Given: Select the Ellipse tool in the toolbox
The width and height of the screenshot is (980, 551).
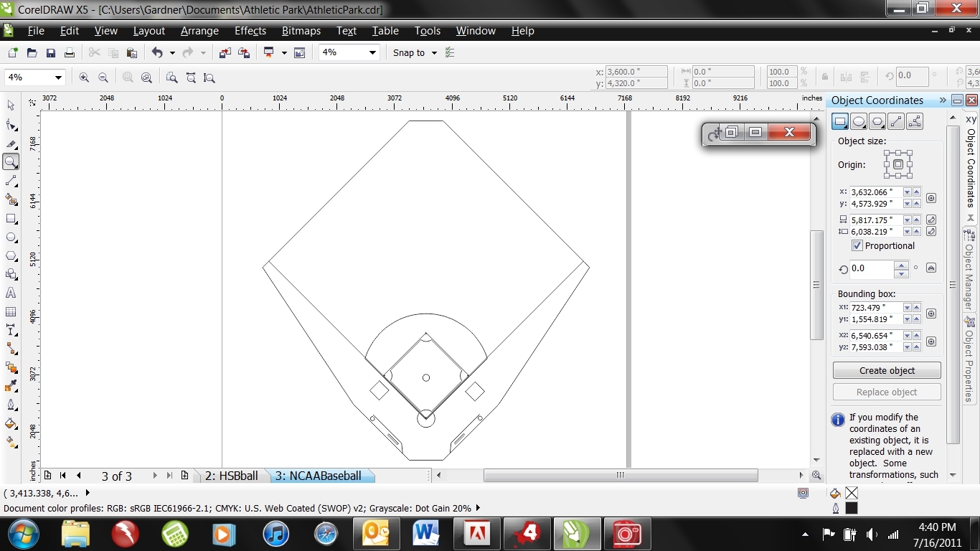Looking at the screenshot, I should point(11,237).
